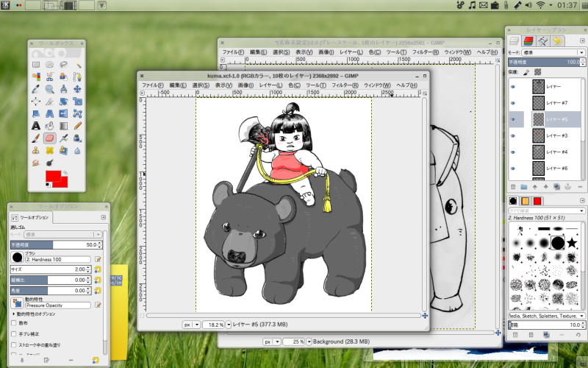Edit the brush 2. Hardness 100
The image size is (588, 368).
coord(98,259)
